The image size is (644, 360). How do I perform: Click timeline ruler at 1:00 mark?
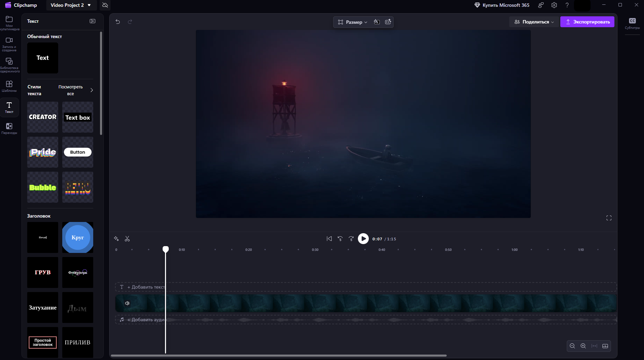[514, 250]
